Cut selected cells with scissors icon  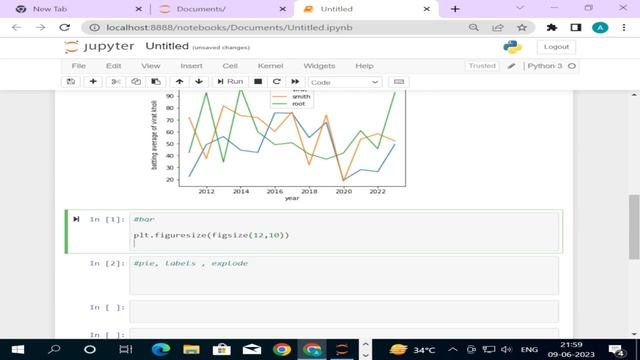tap(116, 82)
